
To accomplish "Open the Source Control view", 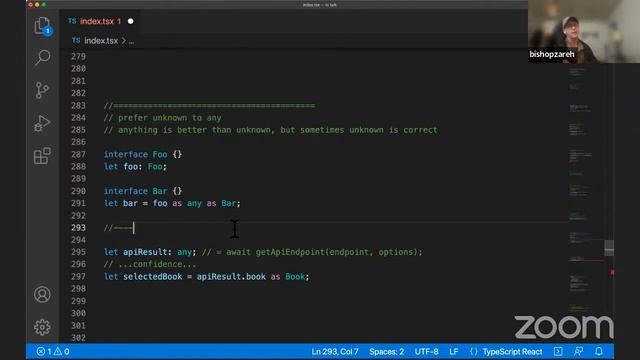I will coord(42,91).
